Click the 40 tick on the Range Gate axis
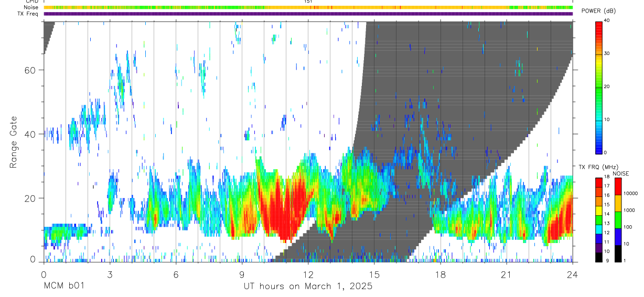644x297 pixels. (x=31, y=134)
